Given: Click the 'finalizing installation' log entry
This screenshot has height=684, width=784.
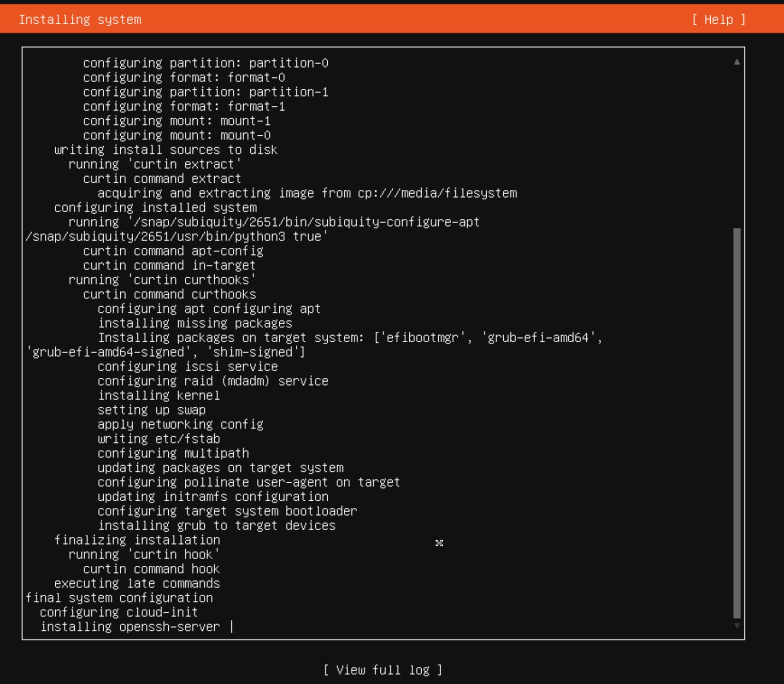Looking at the screenshot, I should pos(137,540).
